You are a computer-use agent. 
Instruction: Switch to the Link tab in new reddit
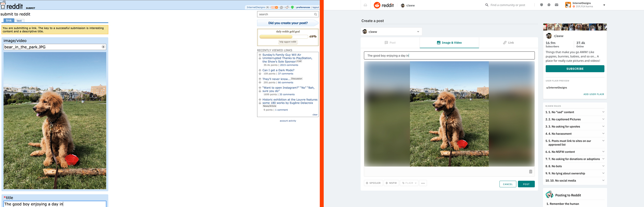508,43
